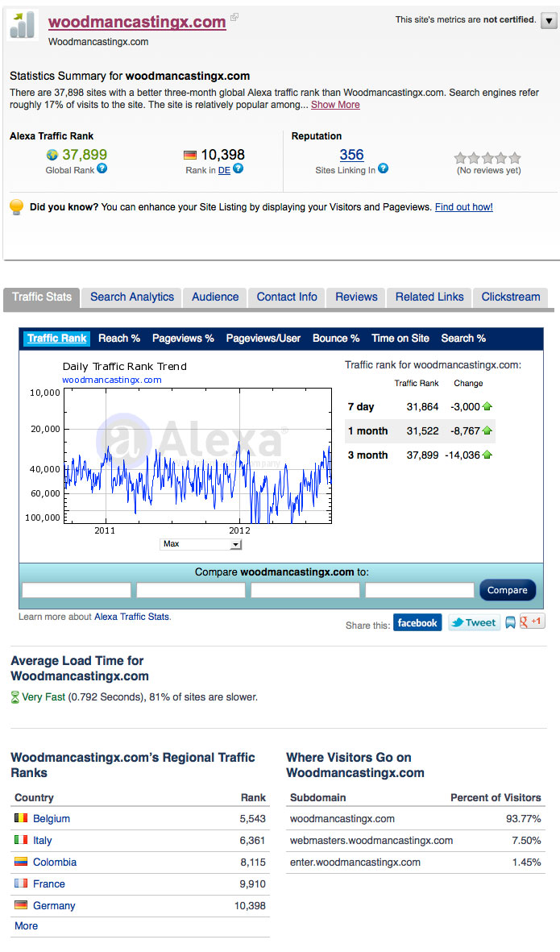Click the external link icon beside site title

pos(234,18)
